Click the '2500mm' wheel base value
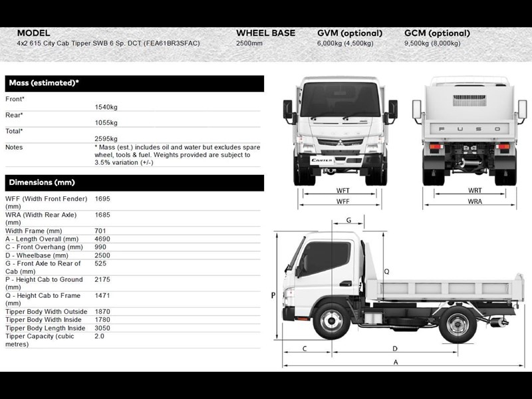Image resolution: width=532 pixels, height=399 pixels. [x=249, y=43]
